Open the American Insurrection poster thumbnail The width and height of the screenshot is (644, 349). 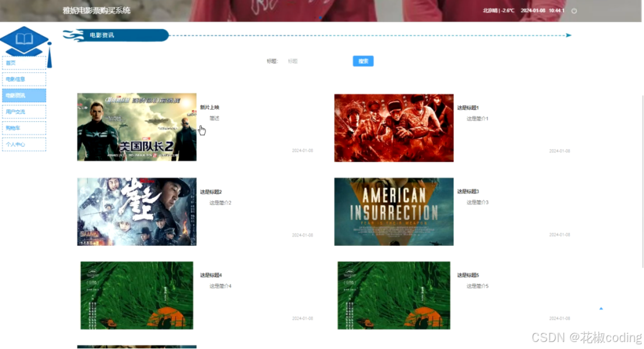point(394,212)
